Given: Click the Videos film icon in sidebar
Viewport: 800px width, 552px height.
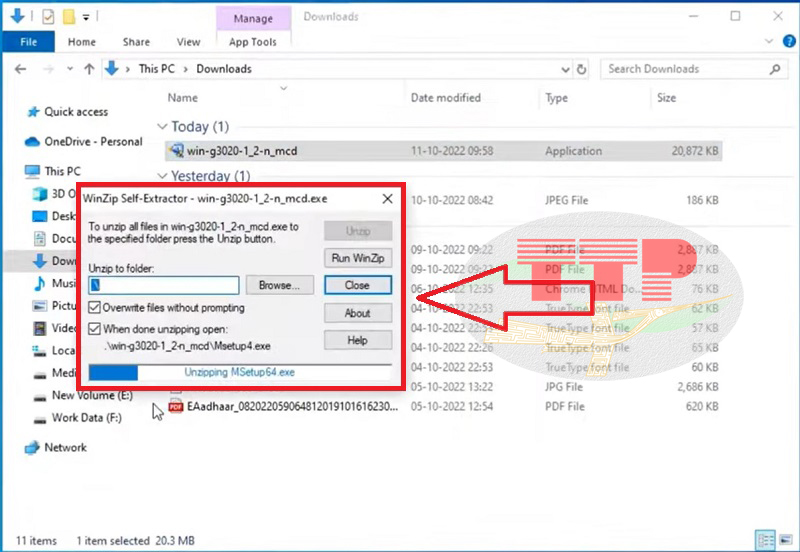Looking at the screenshot, I should pos(40,328).
